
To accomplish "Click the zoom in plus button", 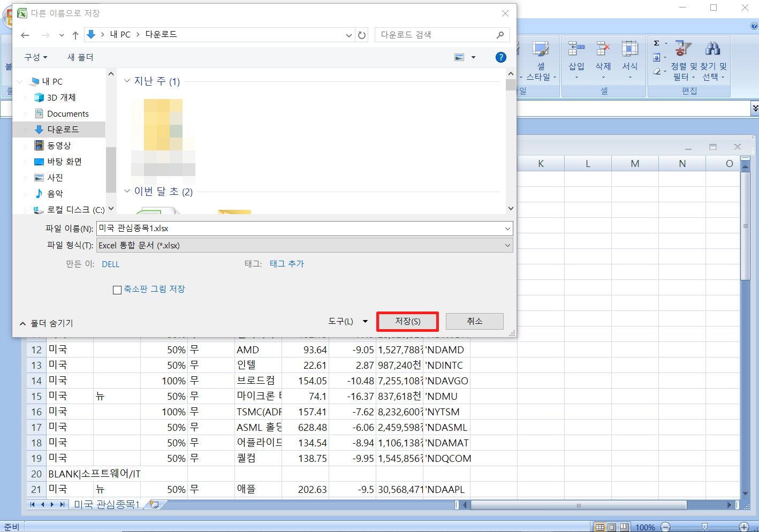I will click(744, 527).
